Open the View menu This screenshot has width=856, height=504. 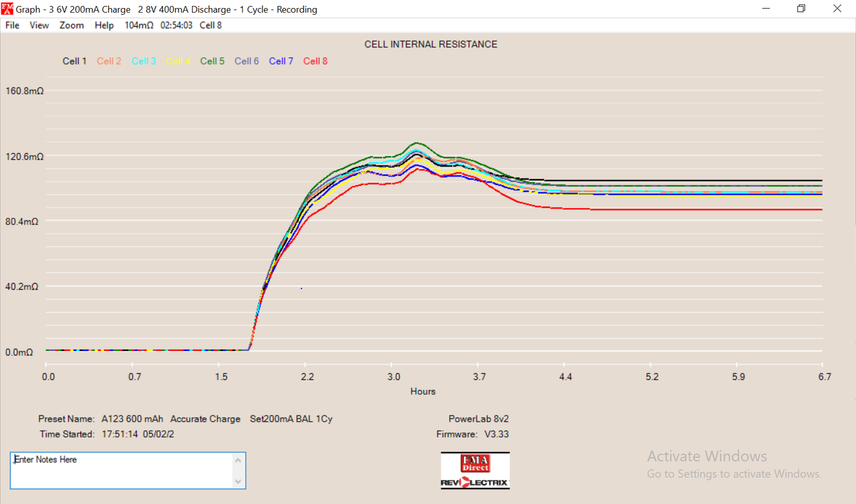(39, 25)
